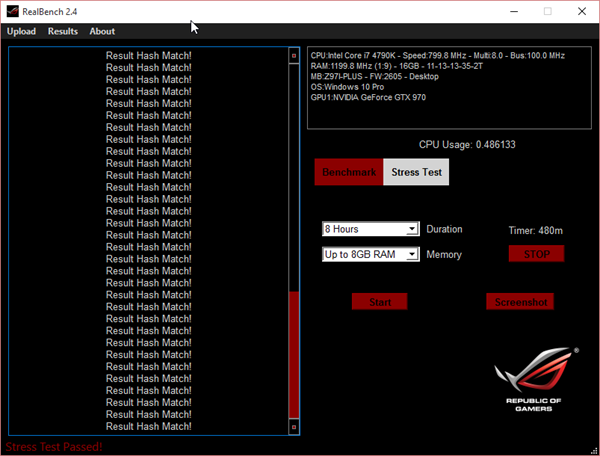
Task: Expand the Up to 8GB RAM memory dropdown
Action: pyautogui.click(x=412, y=254)
